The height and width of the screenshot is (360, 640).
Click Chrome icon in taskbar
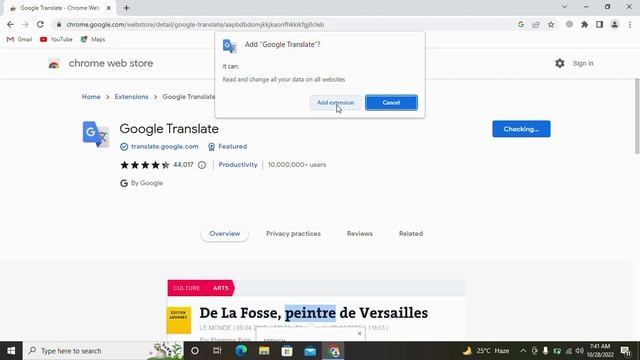click(x=333, y=351)
